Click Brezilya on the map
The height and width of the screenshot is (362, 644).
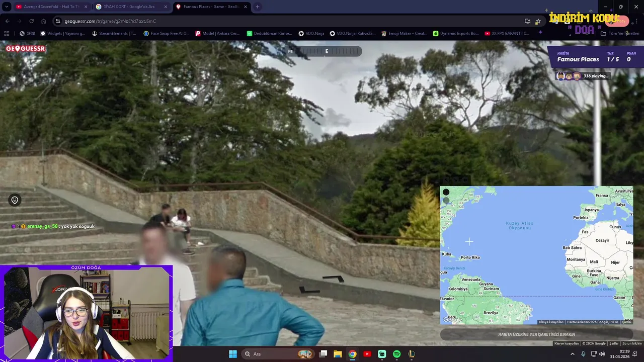491,312
